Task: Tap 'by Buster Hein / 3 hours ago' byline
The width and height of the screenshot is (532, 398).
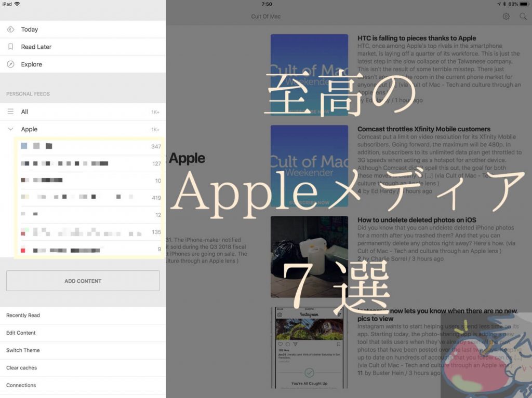Action: click(403, 373)
